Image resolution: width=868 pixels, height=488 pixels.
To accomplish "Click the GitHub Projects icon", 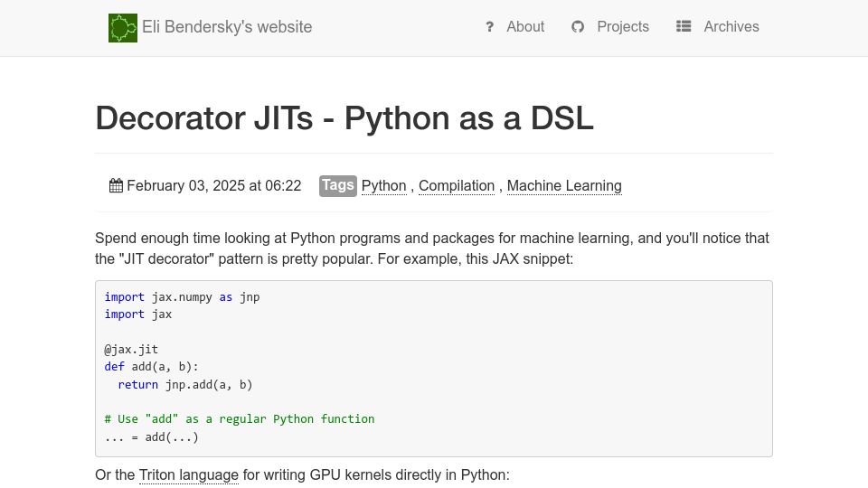I will tap(578, 26).
